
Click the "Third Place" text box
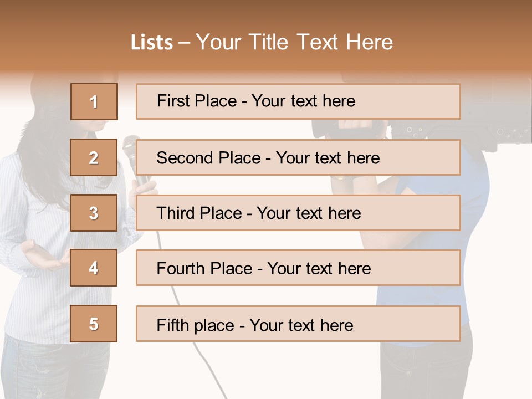coord(298,213)
